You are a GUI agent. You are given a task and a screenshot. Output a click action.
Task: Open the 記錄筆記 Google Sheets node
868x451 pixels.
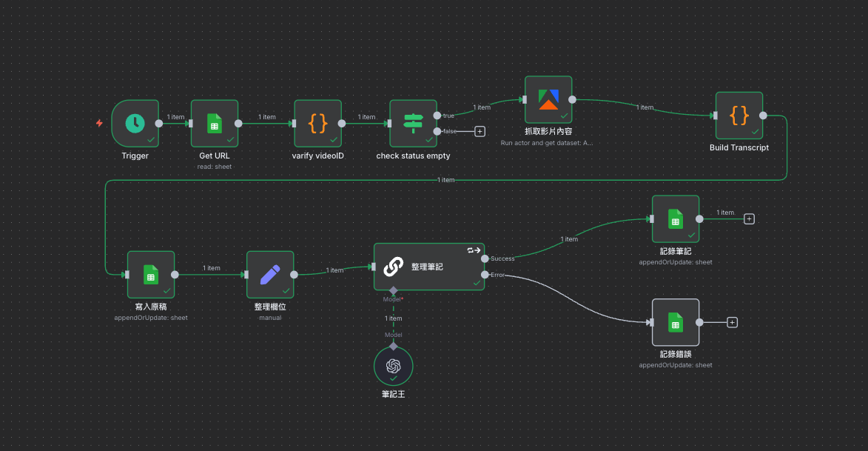click(675, 218)
